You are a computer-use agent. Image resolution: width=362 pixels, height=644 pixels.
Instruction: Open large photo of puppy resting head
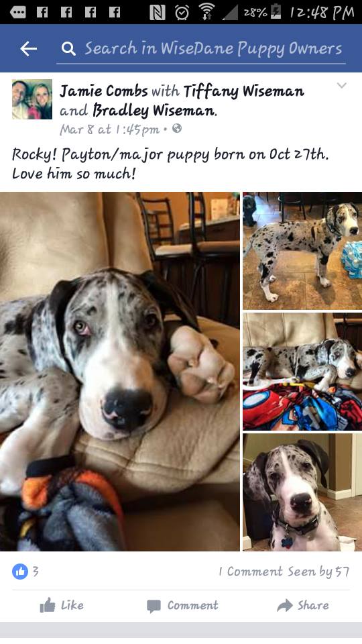(120, 371)
